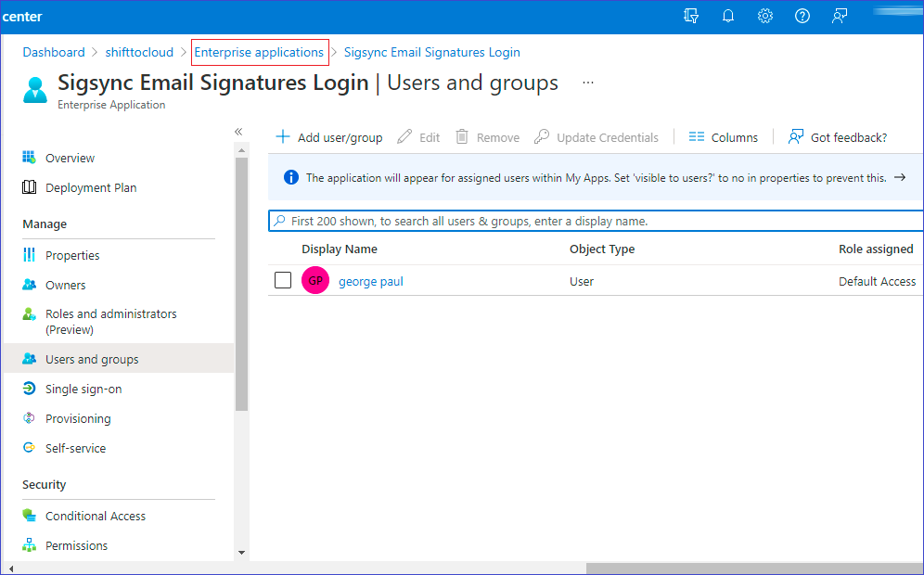924x575 pixels.
Task: Open Single sign-on in sidebar
Action: pyautogui.click(x=83, y=390)
